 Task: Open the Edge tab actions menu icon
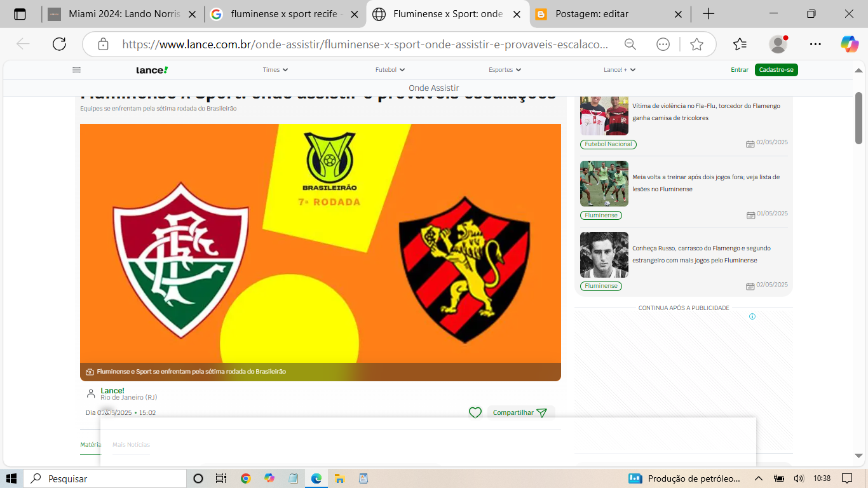tap(20, 14)
